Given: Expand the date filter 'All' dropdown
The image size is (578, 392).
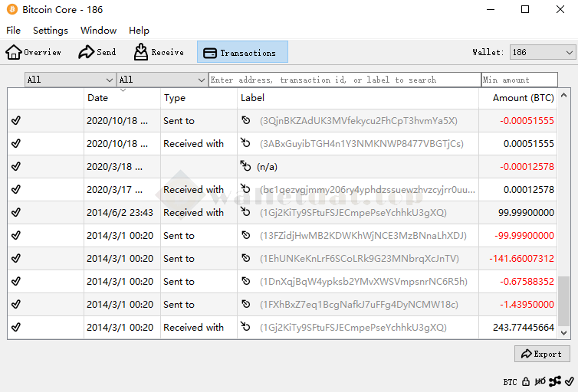Looking at the screenshot, I should click(x=70, y=80).
